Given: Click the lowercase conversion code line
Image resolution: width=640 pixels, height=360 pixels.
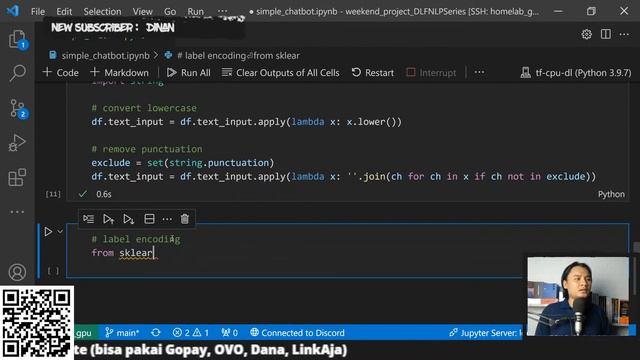Looking at the screenshot, I should pos(247,122).
